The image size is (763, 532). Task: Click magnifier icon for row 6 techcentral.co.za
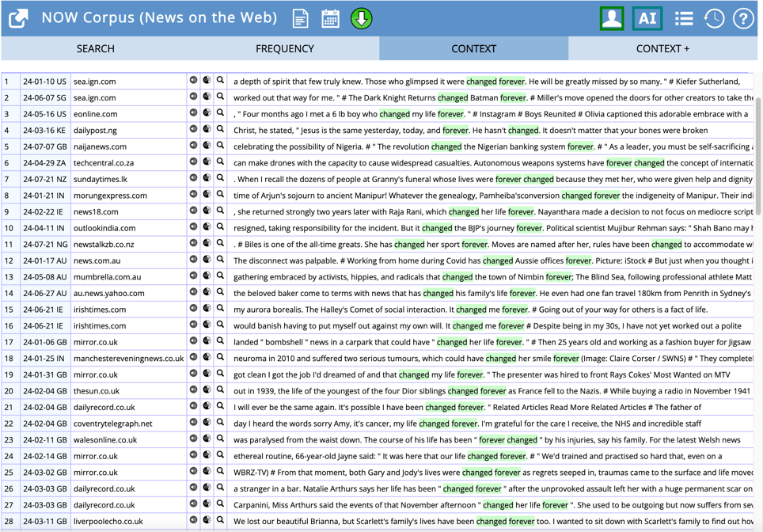(x=221, y=161)
